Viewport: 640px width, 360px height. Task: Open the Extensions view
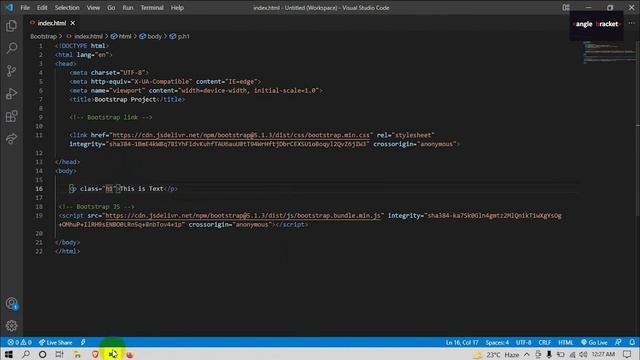[x=11, y=117]
